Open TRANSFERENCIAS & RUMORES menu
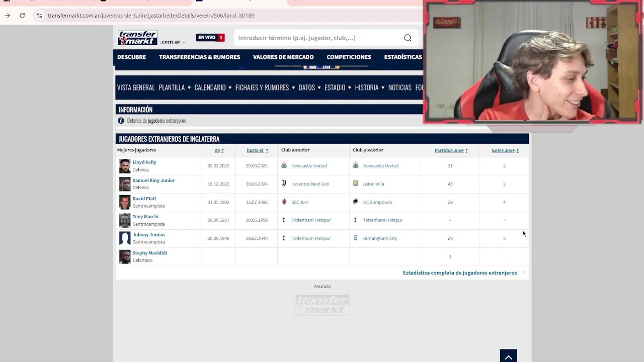644x362 pixels. coord(199,57)
